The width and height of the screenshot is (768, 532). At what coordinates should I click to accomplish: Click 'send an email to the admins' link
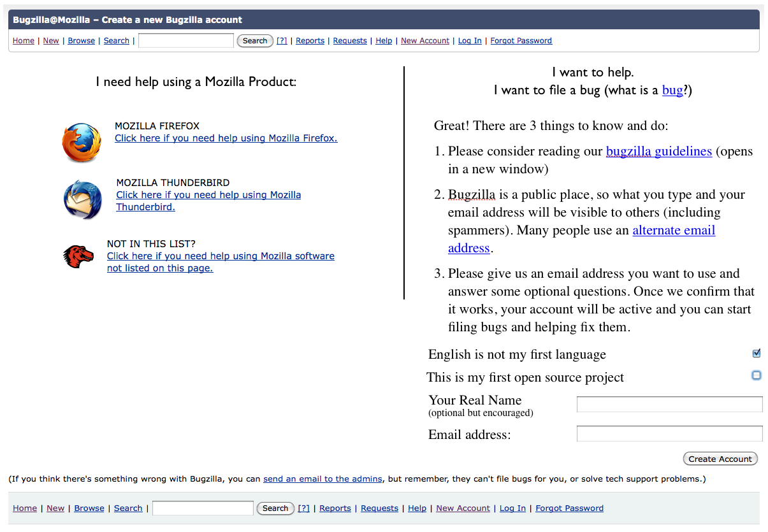click(x=322, y=479)
